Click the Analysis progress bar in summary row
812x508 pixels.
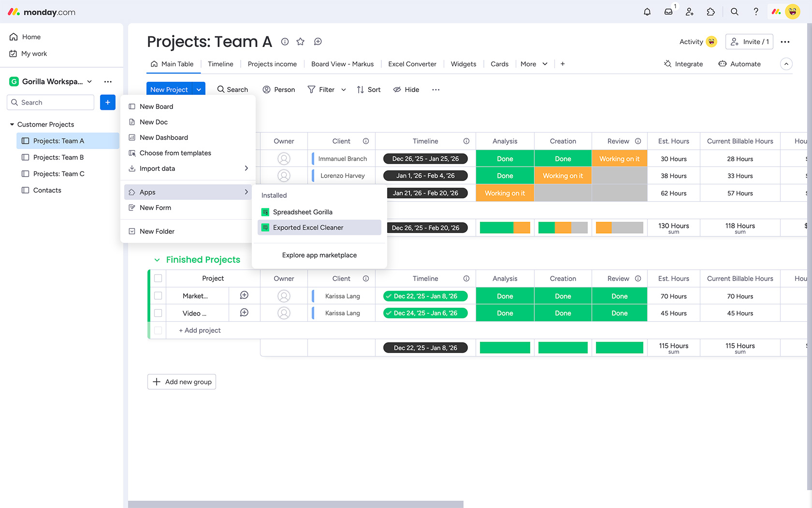[505, 228]
